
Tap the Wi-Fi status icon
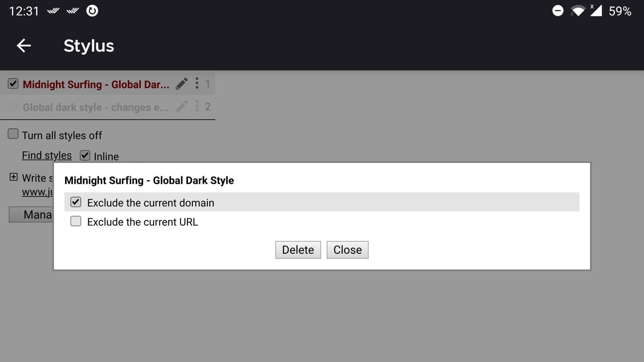(x=578, y=11)
